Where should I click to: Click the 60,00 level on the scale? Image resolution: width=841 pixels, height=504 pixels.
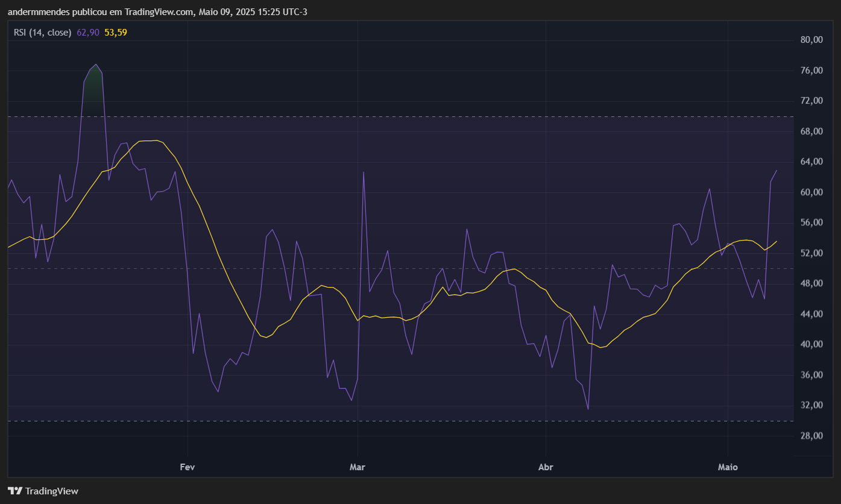(x=811, y=192)
